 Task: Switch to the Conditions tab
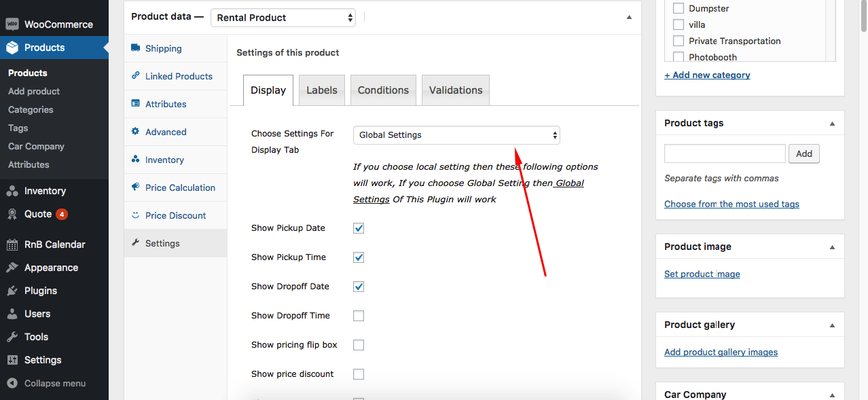click(383, 90)
